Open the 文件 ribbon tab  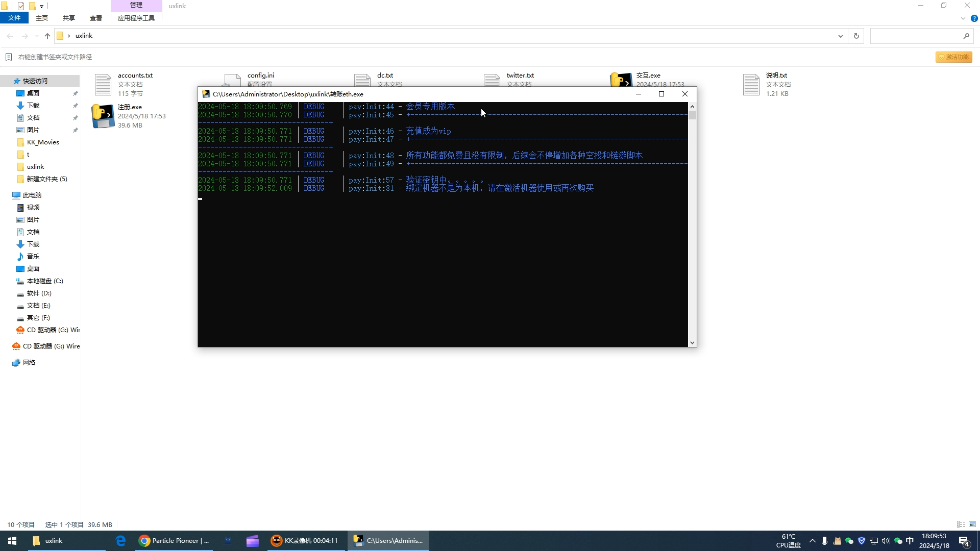pyautogui.click(x=14, y=18)
